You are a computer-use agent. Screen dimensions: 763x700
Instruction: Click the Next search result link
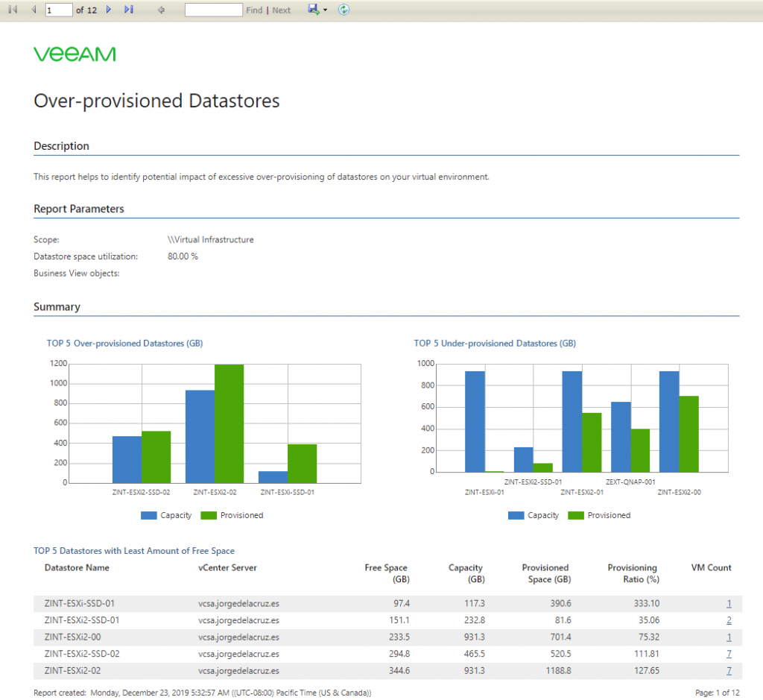[281, 10]
